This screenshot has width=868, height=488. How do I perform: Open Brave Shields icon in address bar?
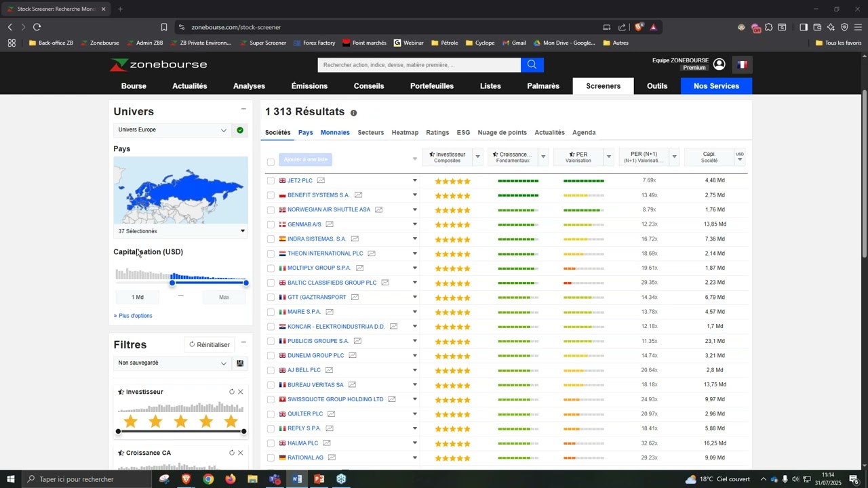(x=639, y=27)
